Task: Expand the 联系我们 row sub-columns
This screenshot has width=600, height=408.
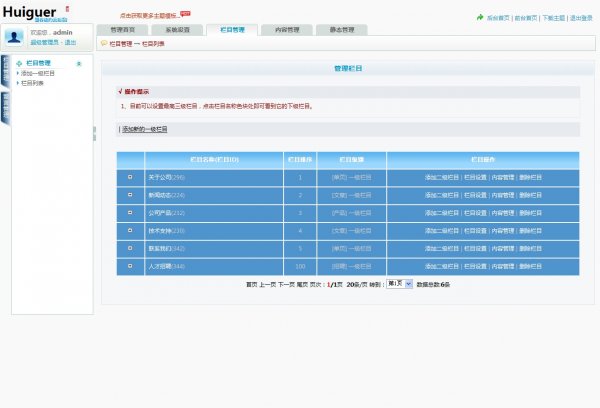Action: 130,248
